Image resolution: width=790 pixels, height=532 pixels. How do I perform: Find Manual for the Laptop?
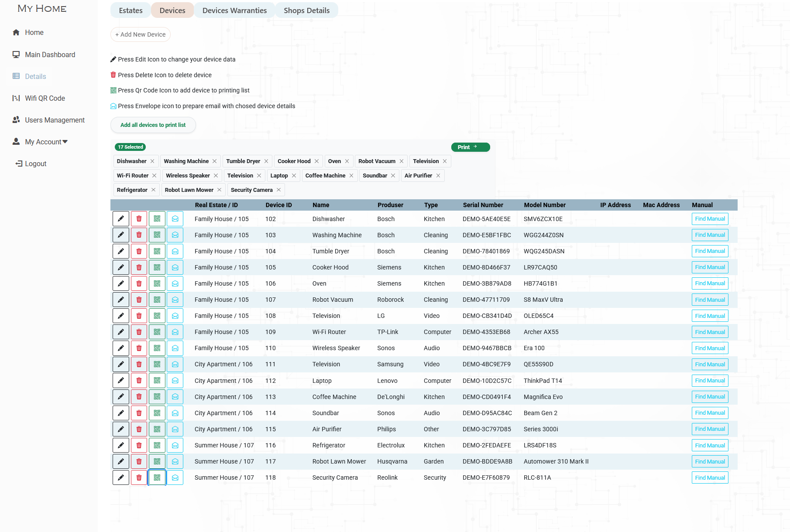[x=710, y=381]
